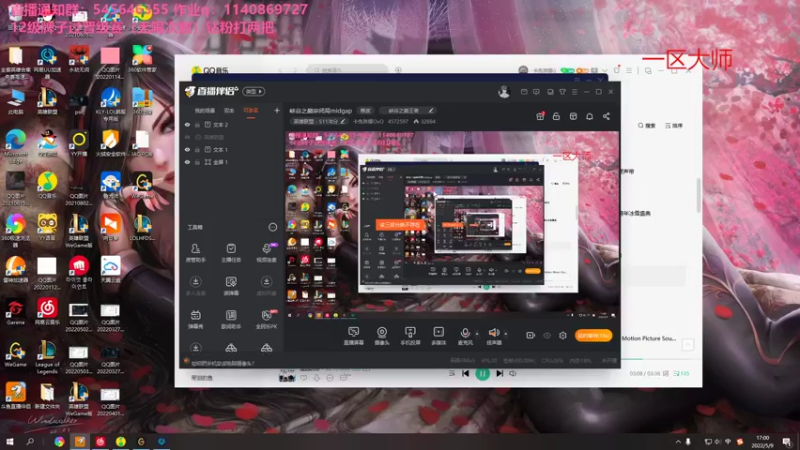800x450 pixels.
Task: Toggle visibility of 全屏 1 source
Action: 187,162
